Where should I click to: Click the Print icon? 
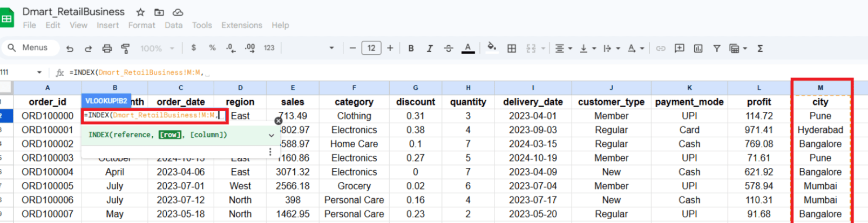point(107,48)
